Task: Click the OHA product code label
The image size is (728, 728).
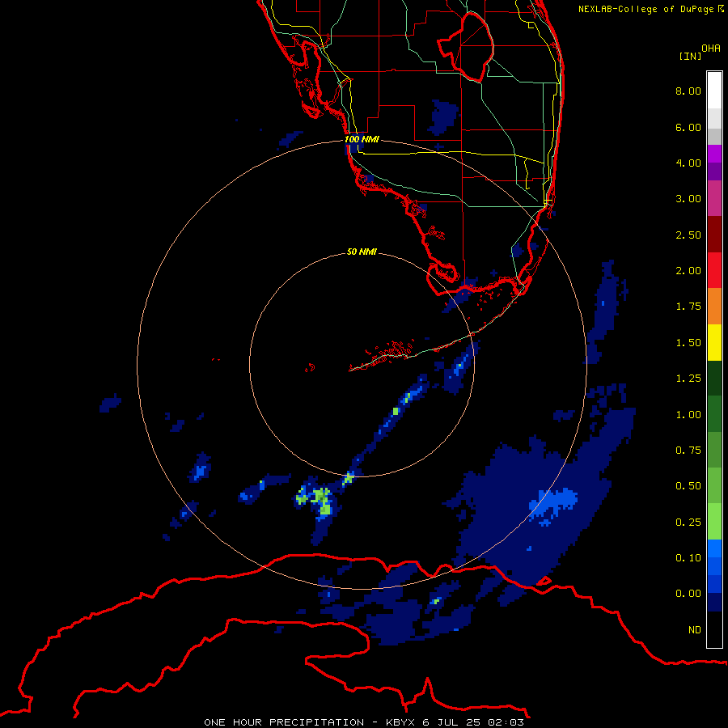Action: pos(711,49)
